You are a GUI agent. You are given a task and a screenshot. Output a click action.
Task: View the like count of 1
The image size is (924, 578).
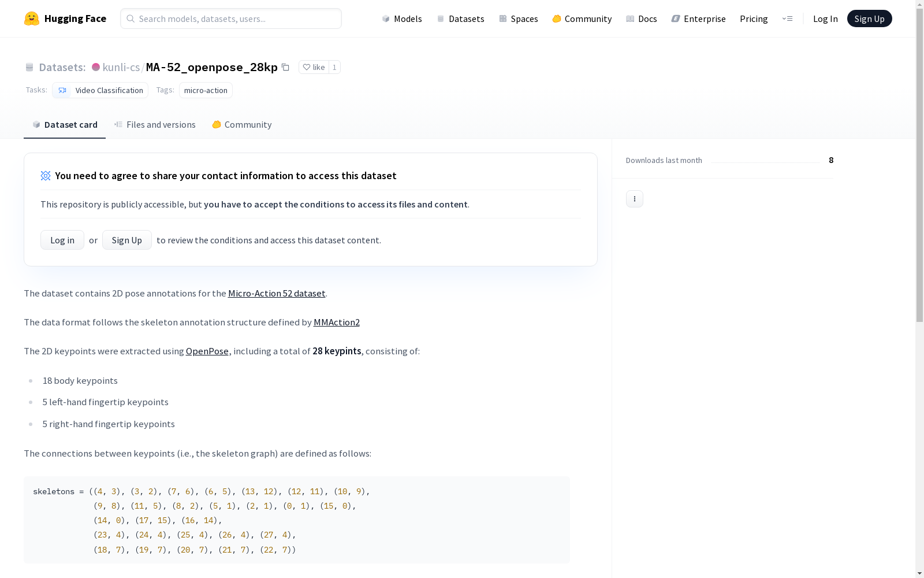coord(334,67)
